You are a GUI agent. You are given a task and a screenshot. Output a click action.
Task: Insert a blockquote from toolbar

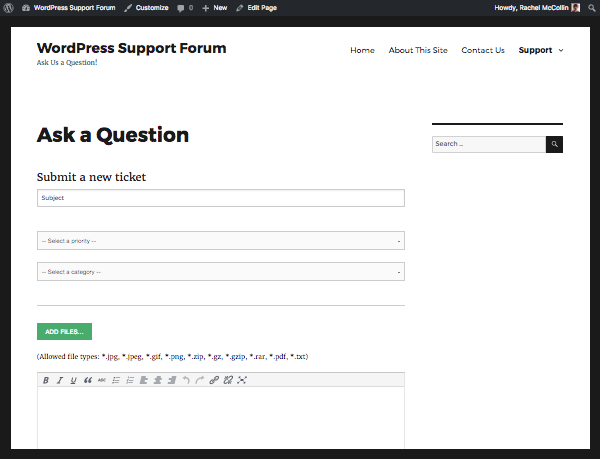(88, 380)
